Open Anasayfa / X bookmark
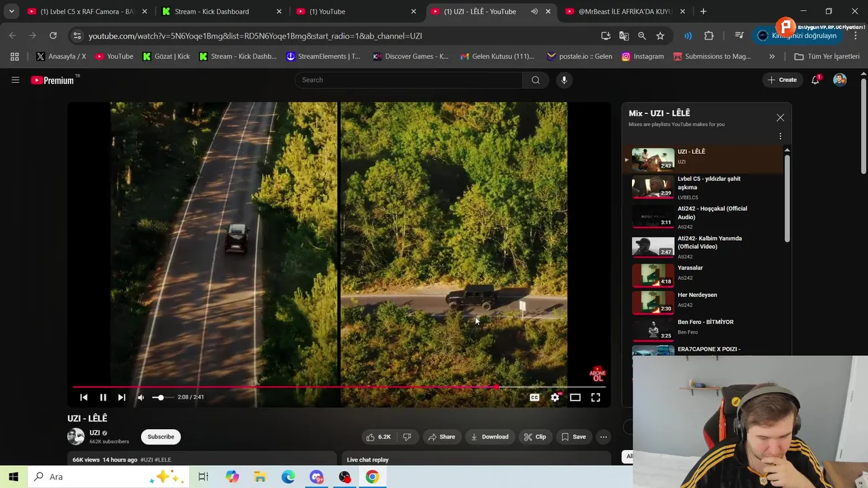 click(x=61, y=56)
